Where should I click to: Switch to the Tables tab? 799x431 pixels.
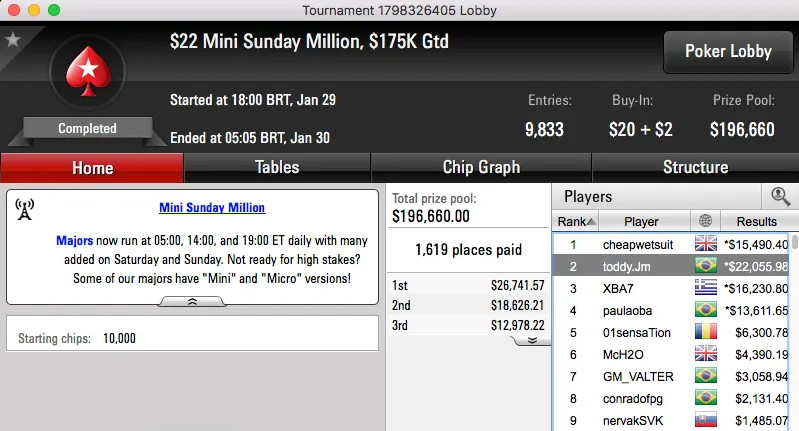[x=277, y=167]
